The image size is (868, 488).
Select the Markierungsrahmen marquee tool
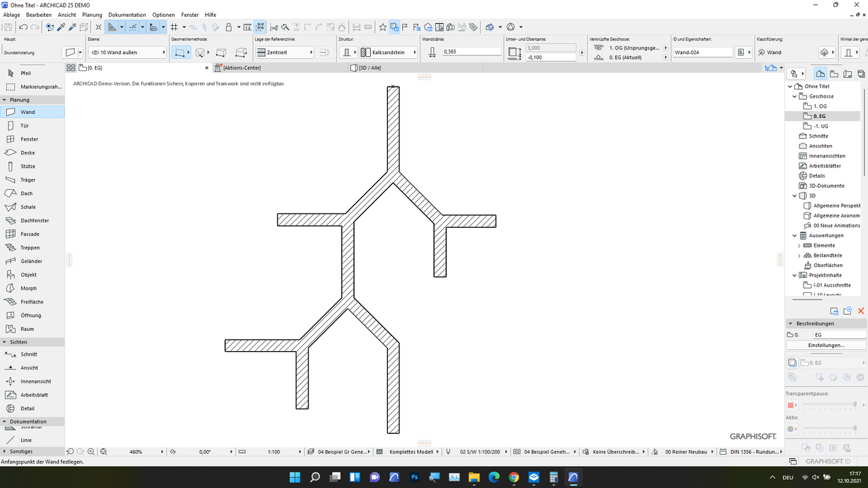tap(33, 87)
